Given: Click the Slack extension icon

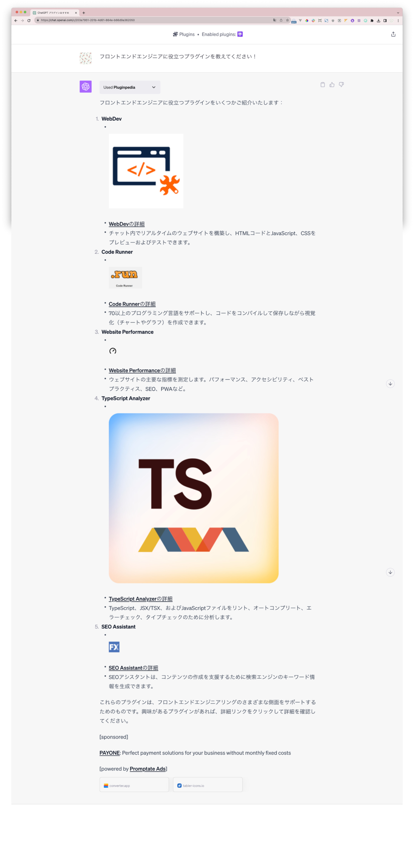Looking at the screenshot, I should 313,20.
